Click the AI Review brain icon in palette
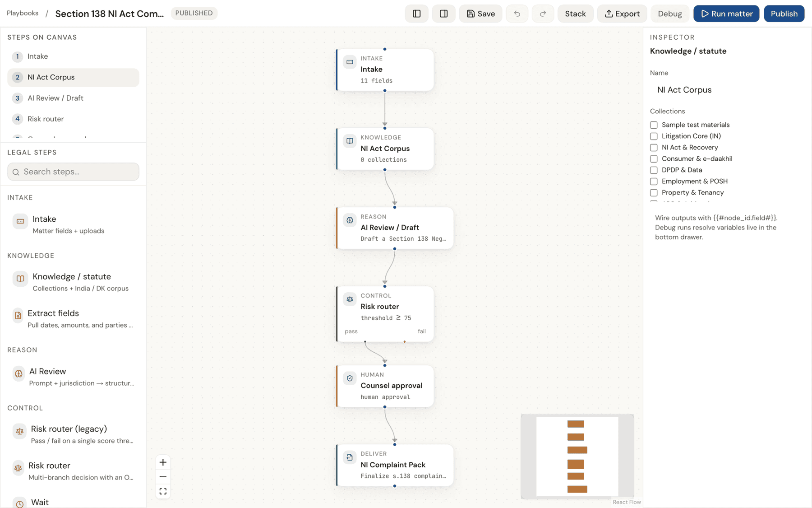 (18, 374)
